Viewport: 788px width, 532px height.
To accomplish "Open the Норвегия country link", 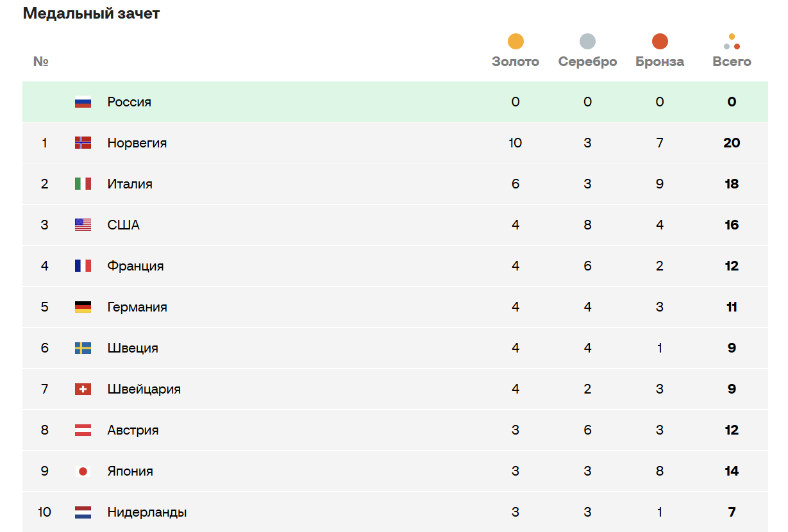I will click(x=137, y=143).
